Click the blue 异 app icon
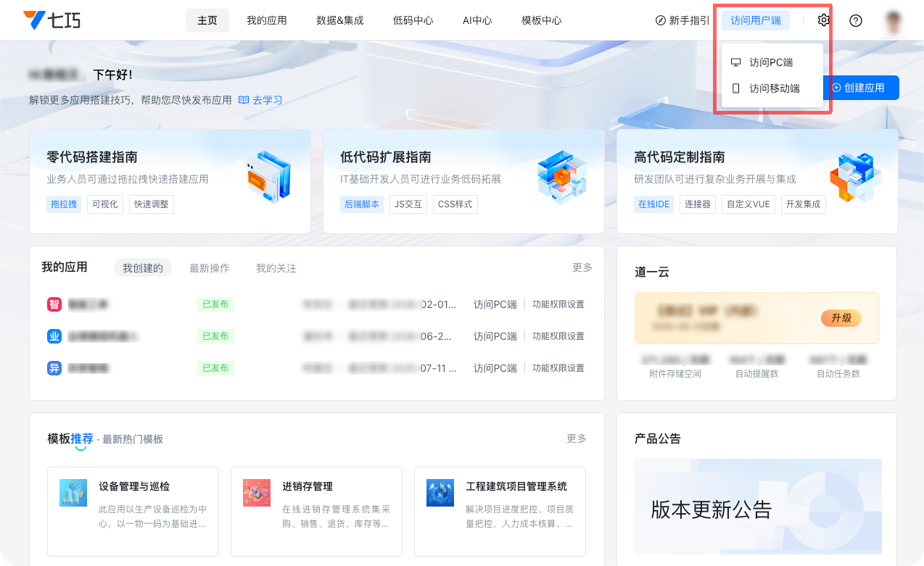 [x=54, y=368]
